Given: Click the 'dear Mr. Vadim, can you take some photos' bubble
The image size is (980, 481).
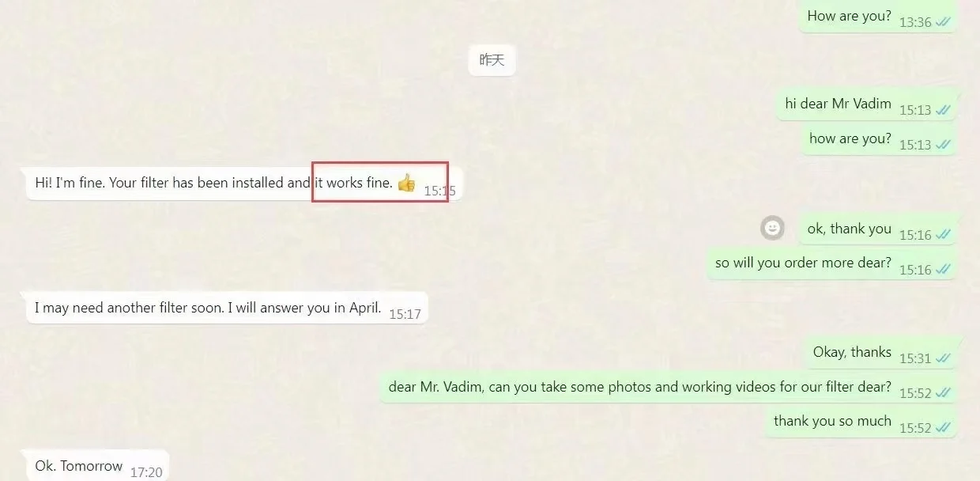Looking at the screenshot, I should coord(669,388).
